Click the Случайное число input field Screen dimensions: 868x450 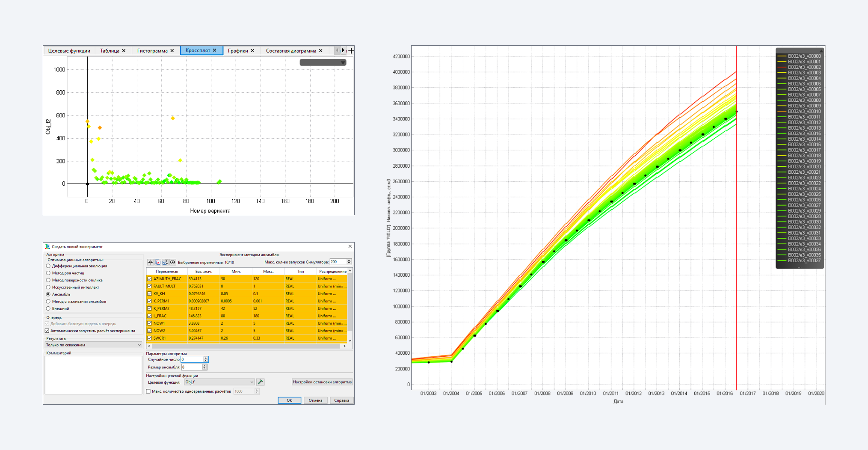(192, 359)
